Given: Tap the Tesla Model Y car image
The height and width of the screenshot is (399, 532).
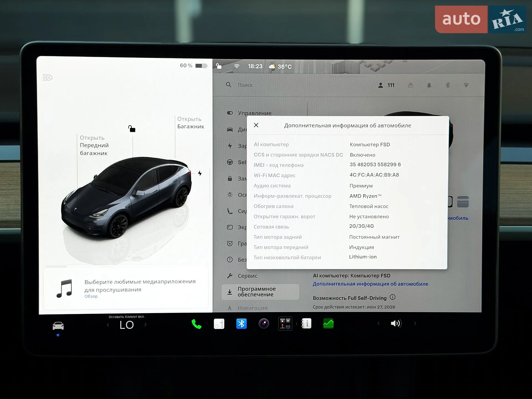Looking at the screenshot, I should pos(126,198).
